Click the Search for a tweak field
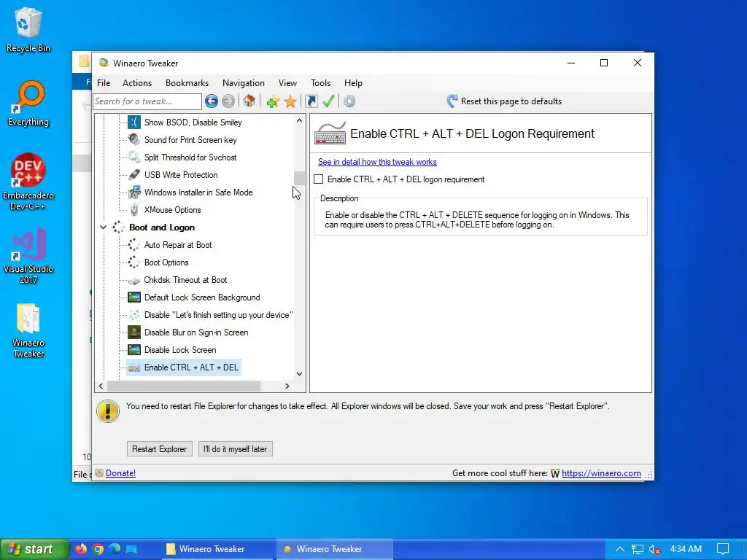 click(147, 101)
